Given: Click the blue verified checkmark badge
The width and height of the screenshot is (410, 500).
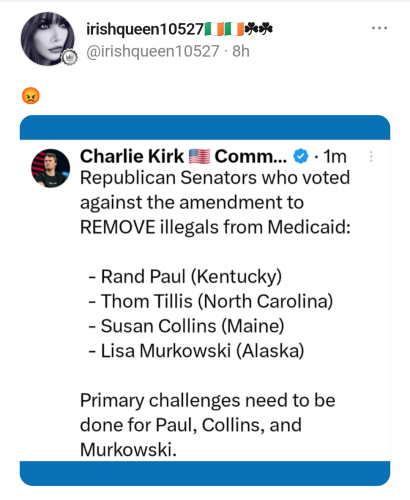Looking at the screenshot, I should [301, 156].
